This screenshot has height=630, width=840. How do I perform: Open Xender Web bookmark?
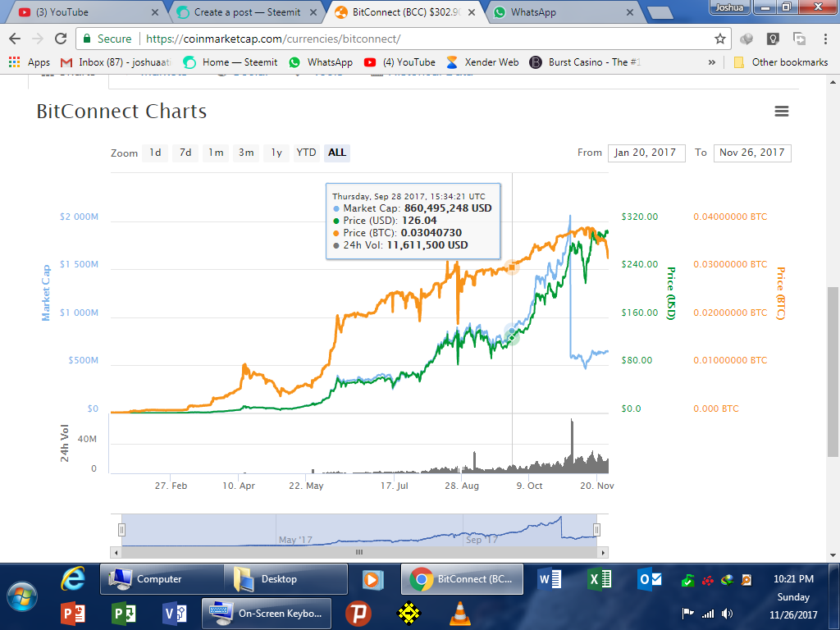[482, 62]
